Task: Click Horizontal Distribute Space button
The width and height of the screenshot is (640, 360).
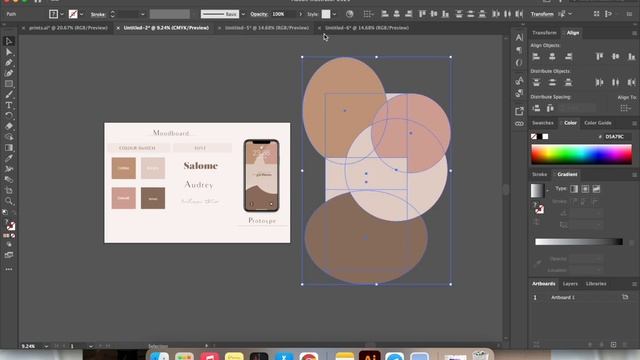Action: (550, 108)
